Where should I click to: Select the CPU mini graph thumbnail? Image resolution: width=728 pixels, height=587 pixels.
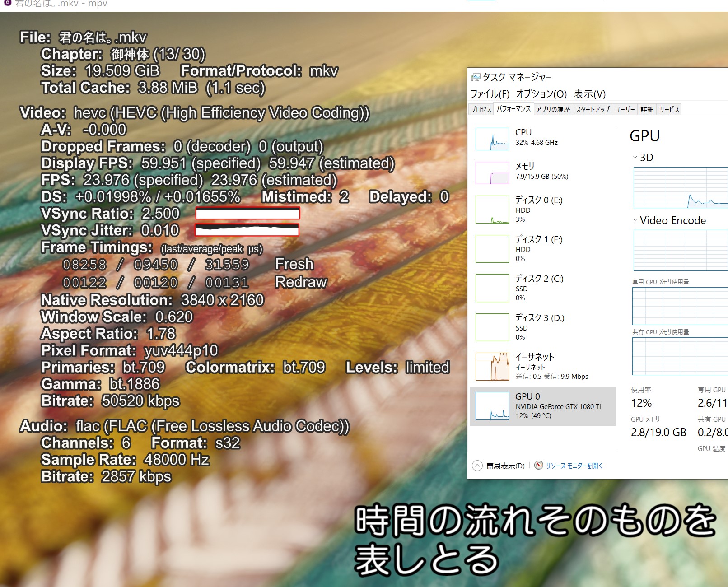coord(492,139)
